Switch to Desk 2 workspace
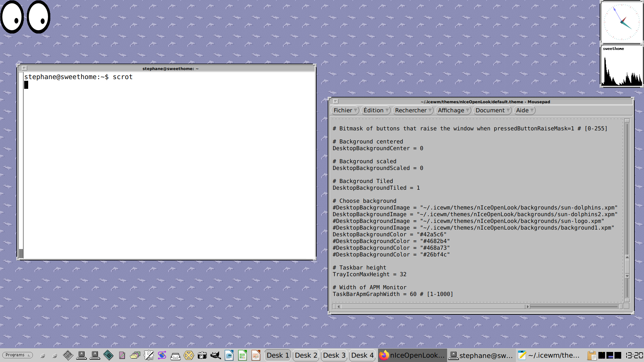Screen dimensions: 644x362 coord(306,355)
